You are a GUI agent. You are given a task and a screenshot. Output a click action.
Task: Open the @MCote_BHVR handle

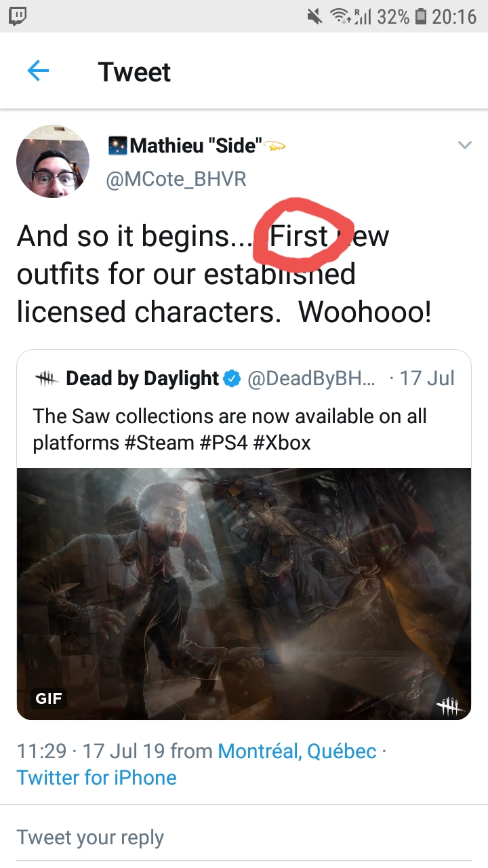point(177,179)
